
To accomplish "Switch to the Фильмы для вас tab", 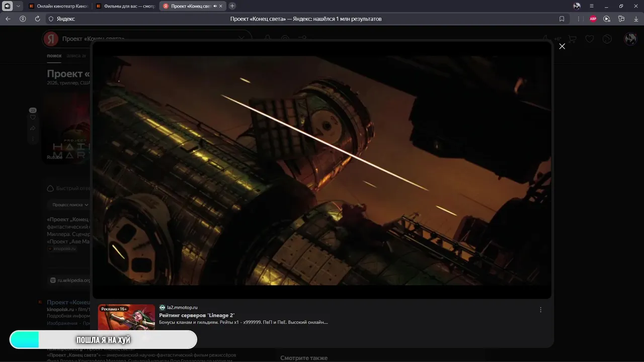I will pos(126,6).
